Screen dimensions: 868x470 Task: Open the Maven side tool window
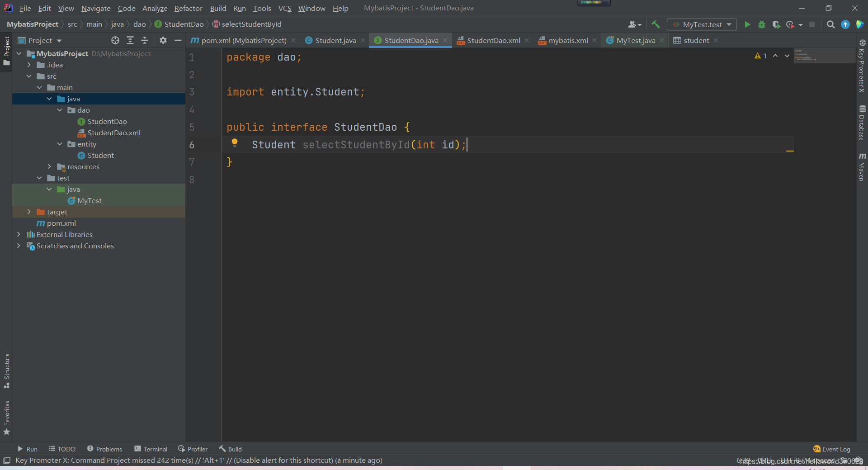(x=862, y=167)
